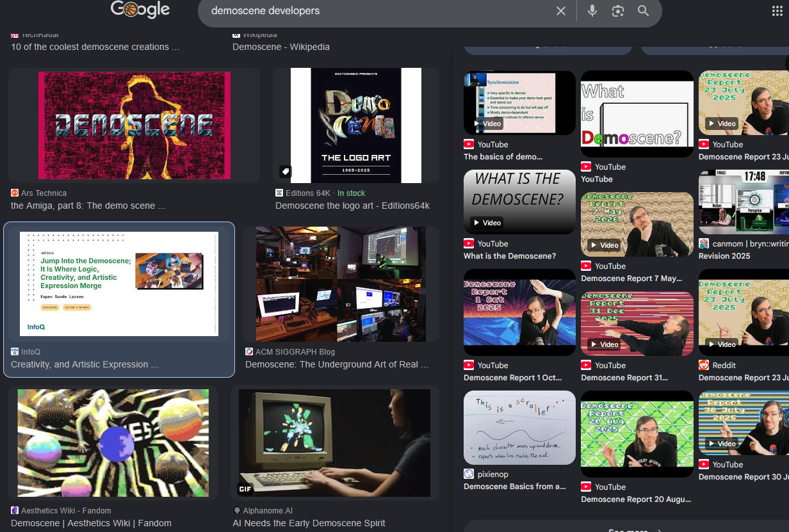
Task: Click the "ACM SIGGRAPH Blog" source name
Action: tap(295, 351)
